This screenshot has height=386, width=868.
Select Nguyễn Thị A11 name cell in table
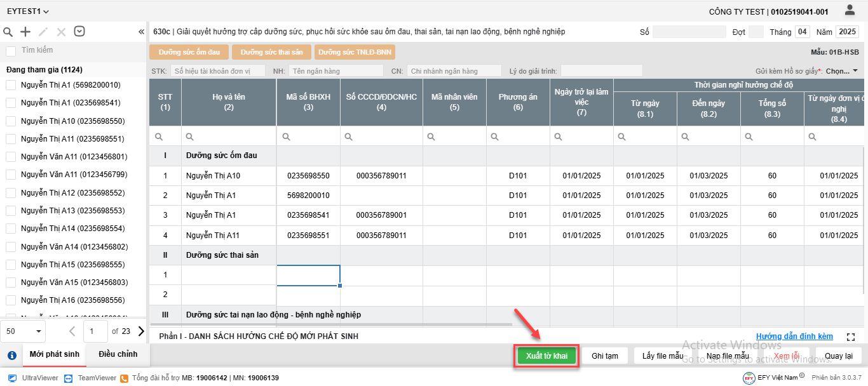tap(229, 236)
